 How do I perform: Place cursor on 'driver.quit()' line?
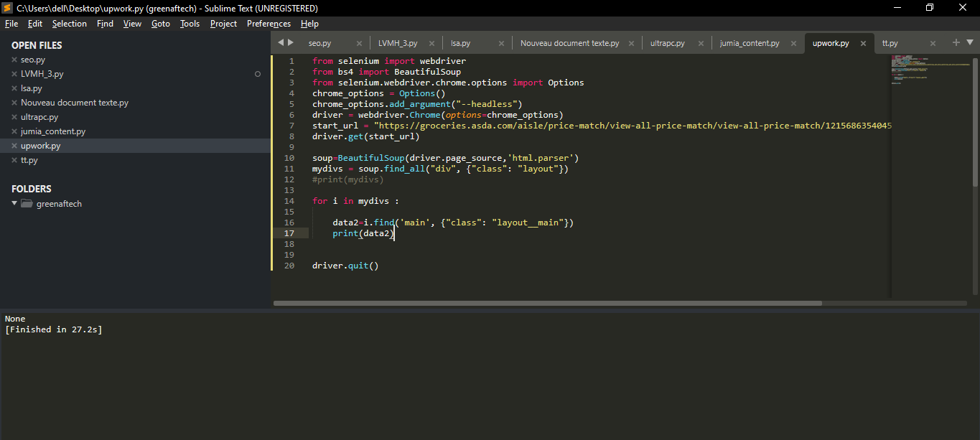coord(345,266)
